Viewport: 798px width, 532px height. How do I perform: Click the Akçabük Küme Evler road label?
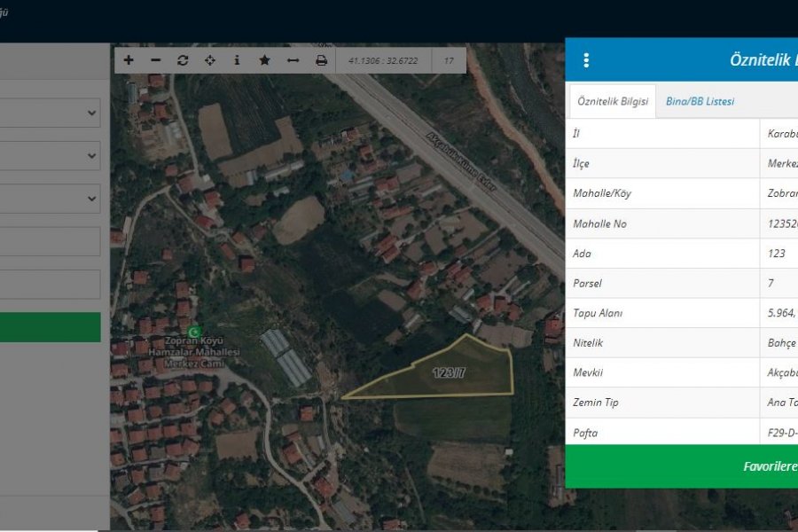[x=460, y=162]
